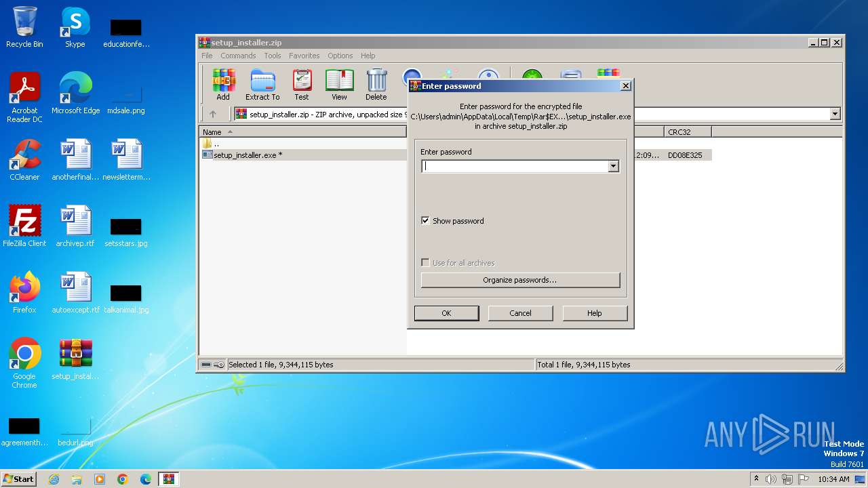Click the key icon in WinRAR status bar
The height and width of the screenshot is (488, 868).
219,365
